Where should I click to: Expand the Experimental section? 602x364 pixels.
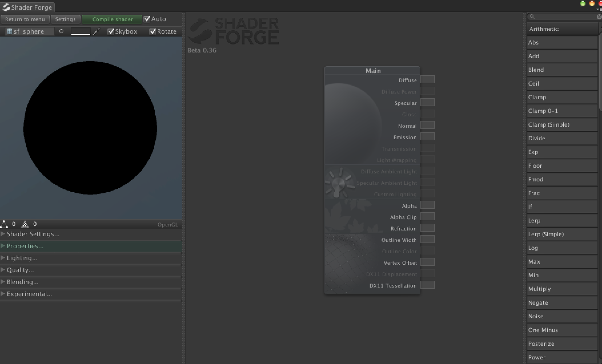[91, 294]
